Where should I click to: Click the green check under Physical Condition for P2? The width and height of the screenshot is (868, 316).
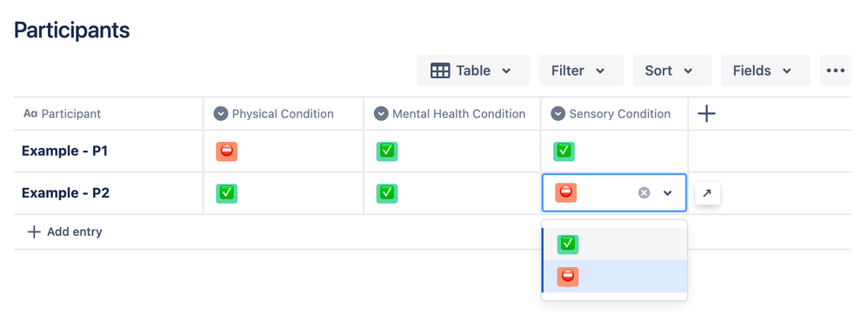point(227,193)
